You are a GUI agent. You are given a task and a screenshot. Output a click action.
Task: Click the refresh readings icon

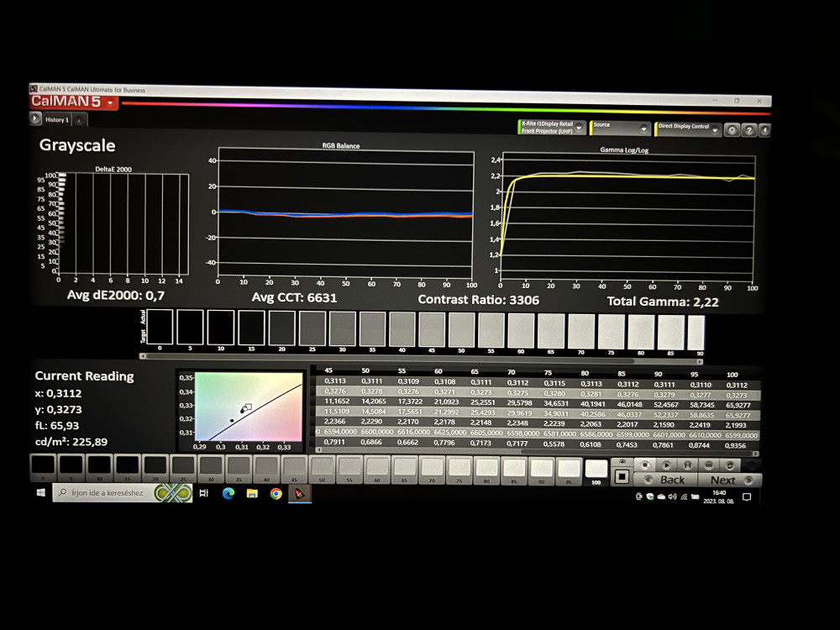730,464
